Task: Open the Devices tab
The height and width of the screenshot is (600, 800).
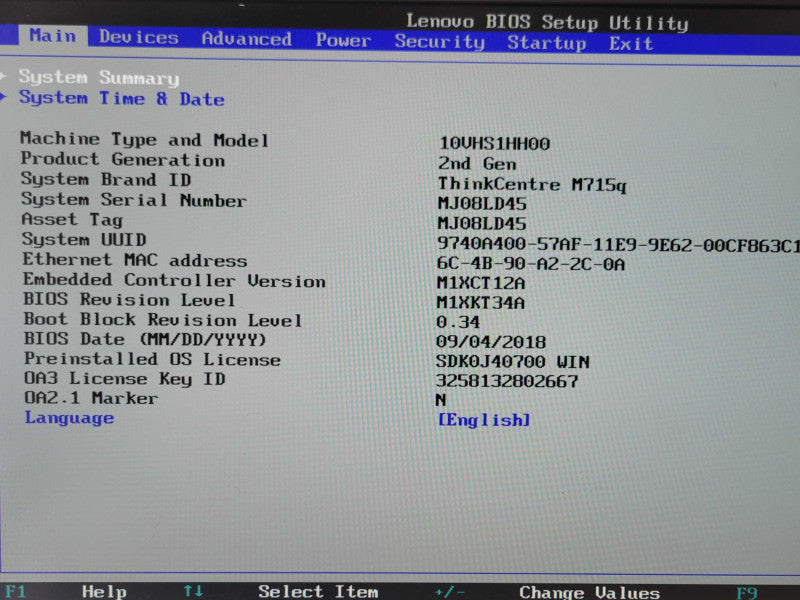Action: click(x=138, y=37)
